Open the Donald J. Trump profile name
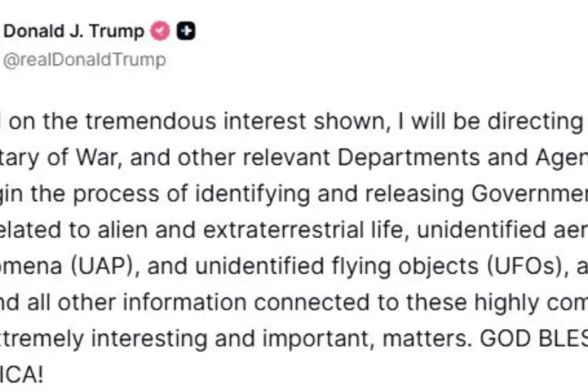This screenshot has width=588, height=392. click(x=74, y=31)
